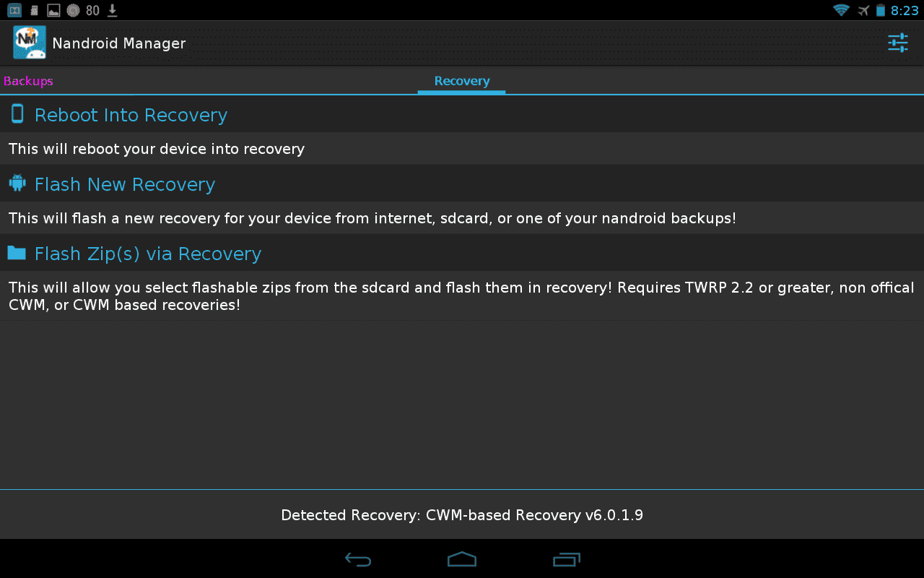The image size is (924, 578).
Task: Tap the download notification icon in status bar
Action: click(112, 10)
